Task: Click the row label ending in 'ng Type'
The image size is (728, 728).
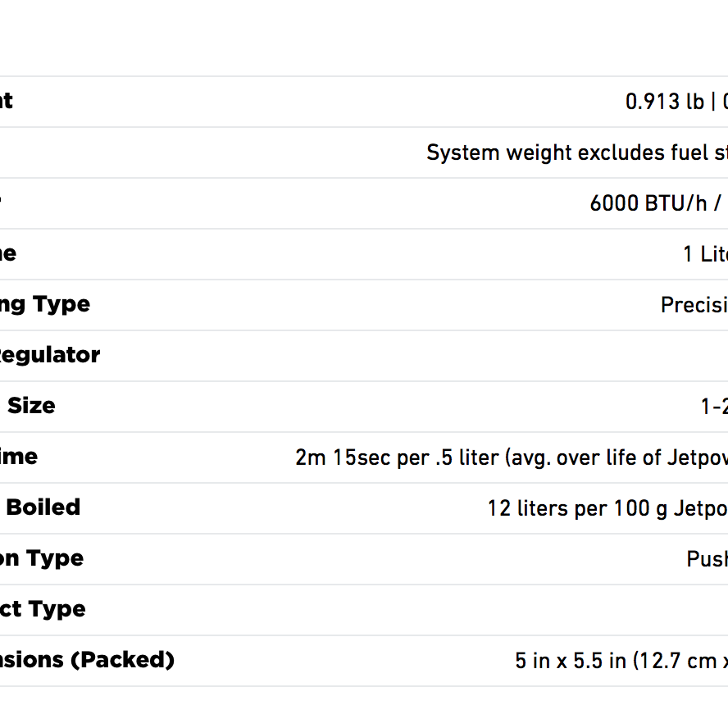Action: 45,304
